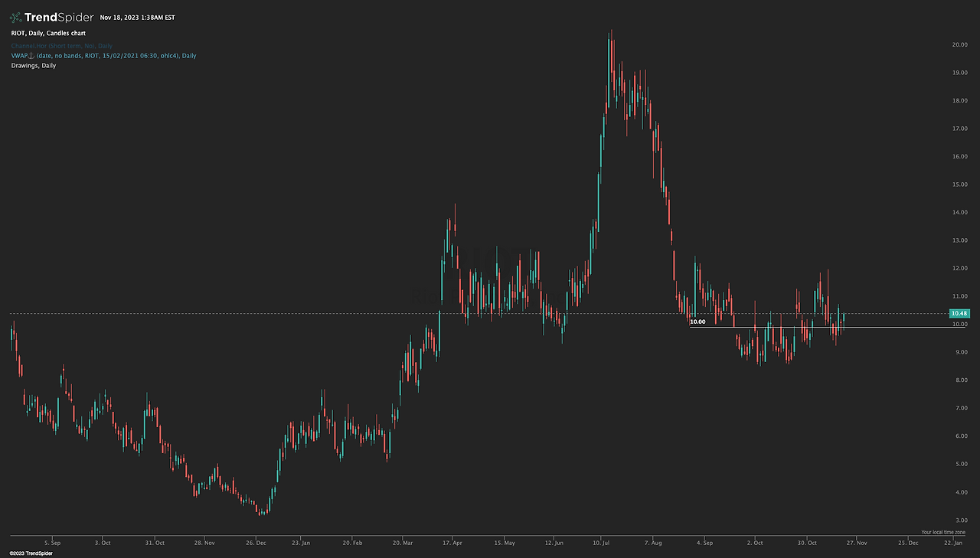The width and height of the screenshot is (980, 558).
Task: Click 13.00 on the price axis
Action: click(960, 240)
